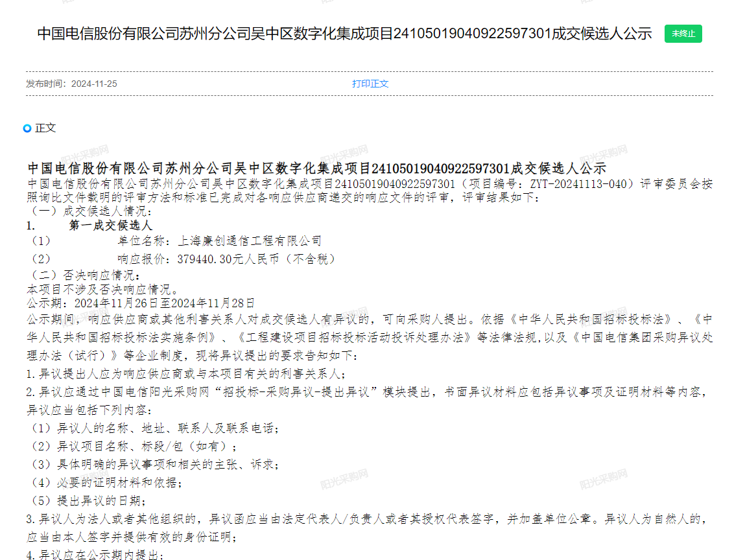Click the 公示期 date range line
This screenshot has width=745, height=560.
(x=141, y=303)
